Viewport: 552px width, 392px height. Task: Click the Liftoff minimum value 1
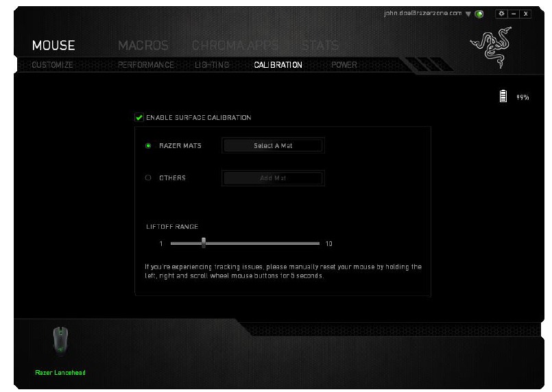click(x=161, y=243)
